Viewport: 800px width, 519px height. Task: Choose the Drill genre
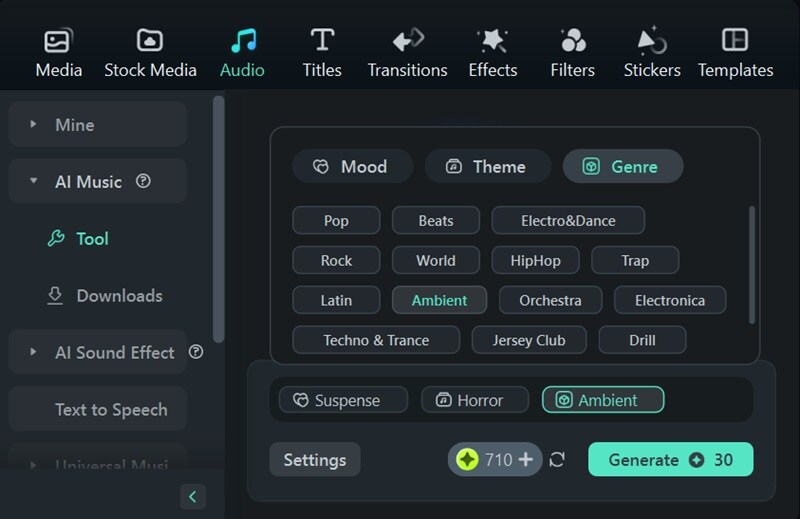(642, 340)
